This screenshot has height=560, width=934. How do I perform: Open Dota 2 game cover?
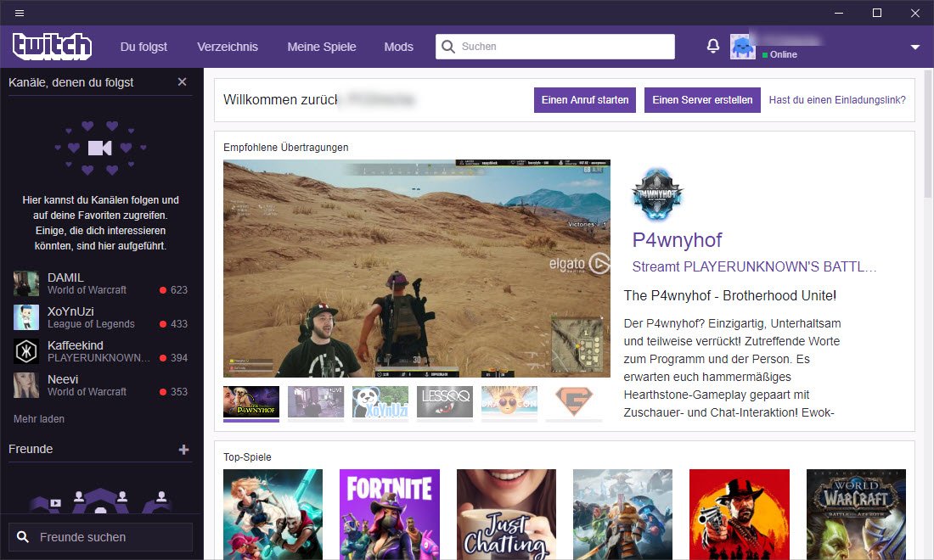click(622, 514)
